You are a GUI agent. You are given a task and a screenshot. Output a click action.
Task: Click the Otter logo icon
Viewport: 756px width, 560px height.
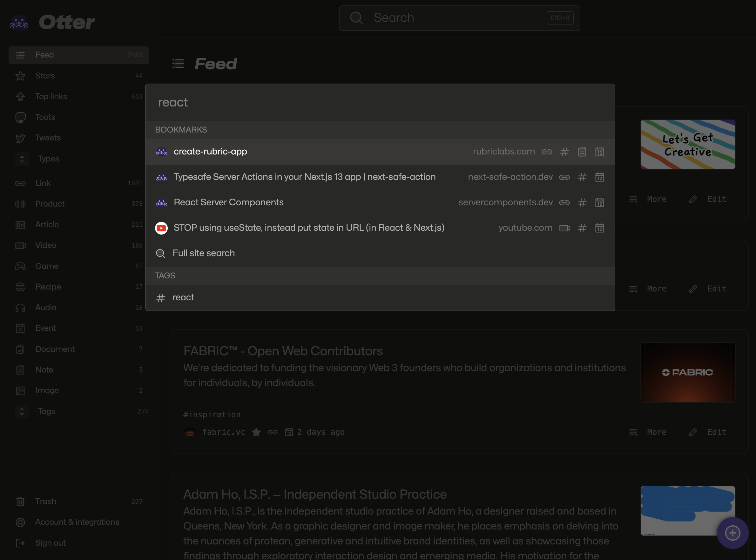click(19, 22)
